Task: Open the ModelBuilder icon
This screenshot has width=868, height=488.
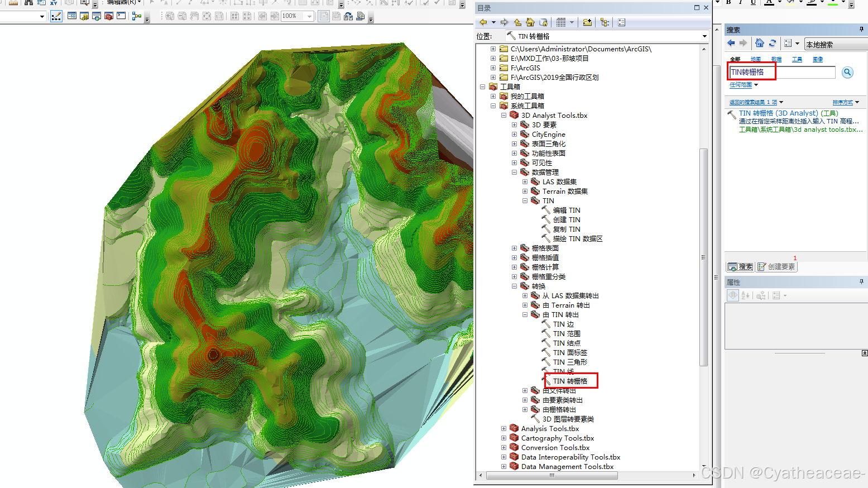Action: point(135,16)
